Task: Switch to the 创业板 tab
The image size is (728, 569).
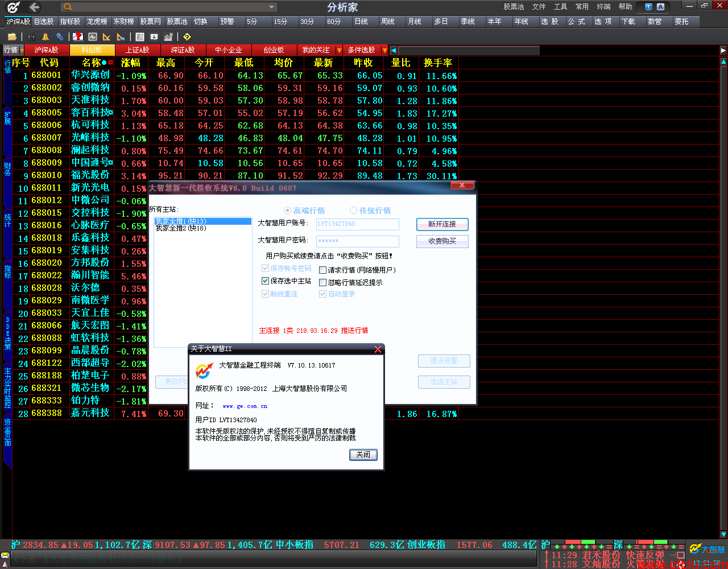Action: pyautogui.click(x=274, y=50)
